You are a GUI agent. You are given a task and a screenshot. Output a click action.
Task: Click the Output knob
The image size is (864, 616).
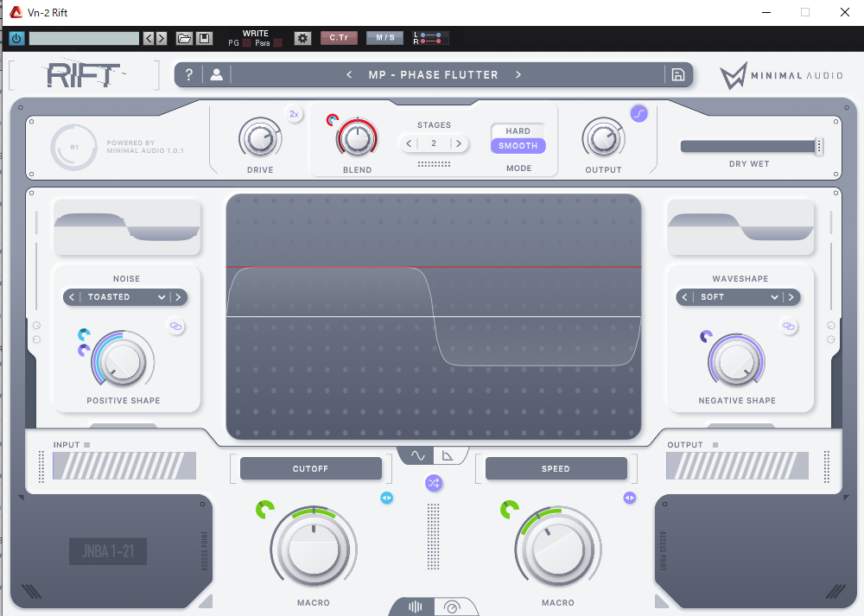[603, 139]
